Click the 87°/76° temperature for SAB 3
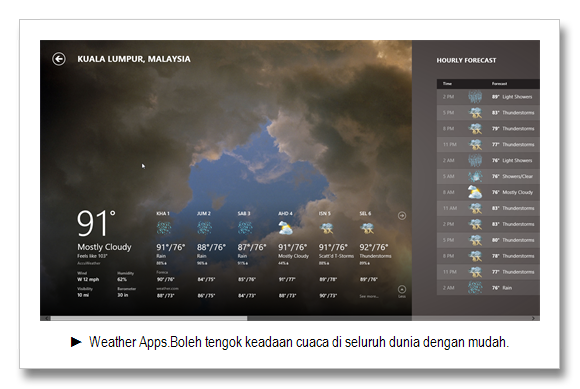This screenshot has width=580, height=389. (x=252, y=247)
